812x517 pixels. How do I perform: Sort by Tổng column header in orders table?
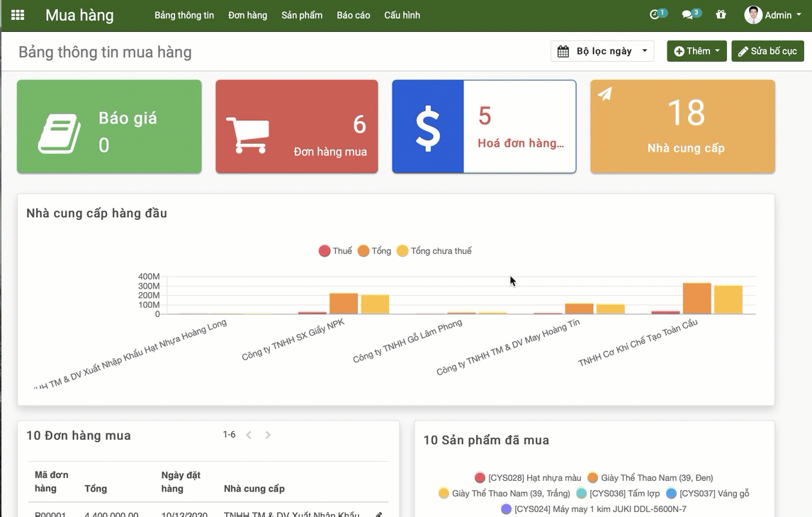click(96, 489)
